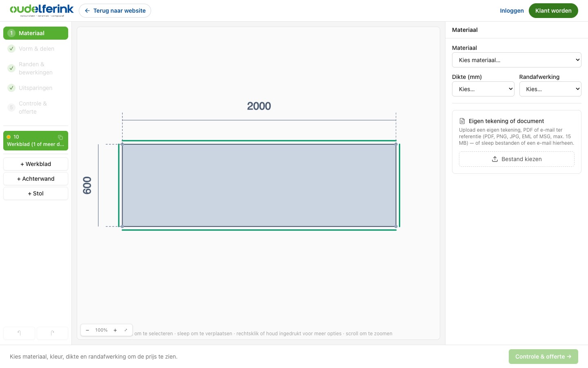
Task: Click the Controle & offerte arrow button
Action: [543, 357]
